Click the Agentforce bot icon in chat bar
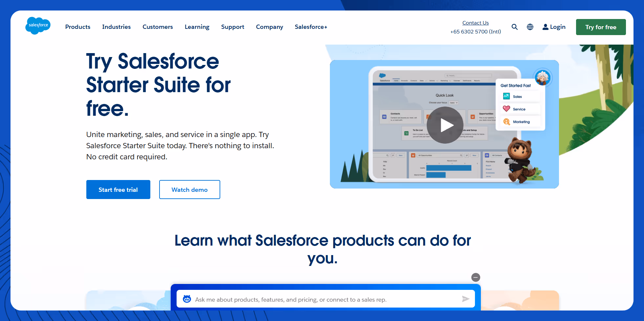The height and width of the screenshot is (321, 644). (187, 299)
